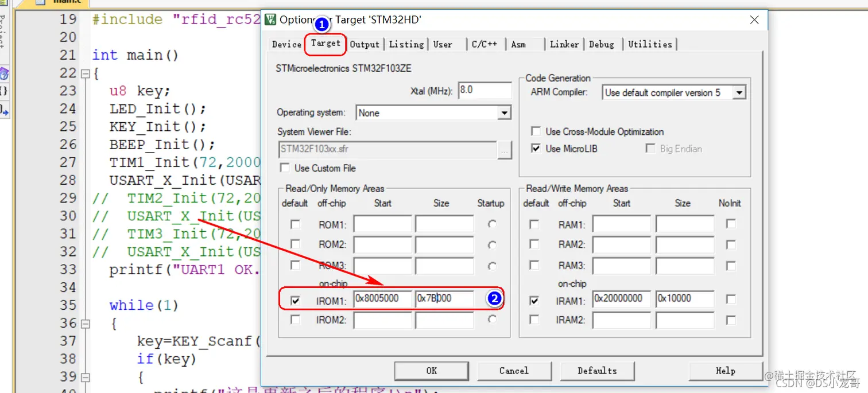Open the Utilities tab
Image resolution: width=868 pixels, height=393 pixels.
click(x=650, y=44)
